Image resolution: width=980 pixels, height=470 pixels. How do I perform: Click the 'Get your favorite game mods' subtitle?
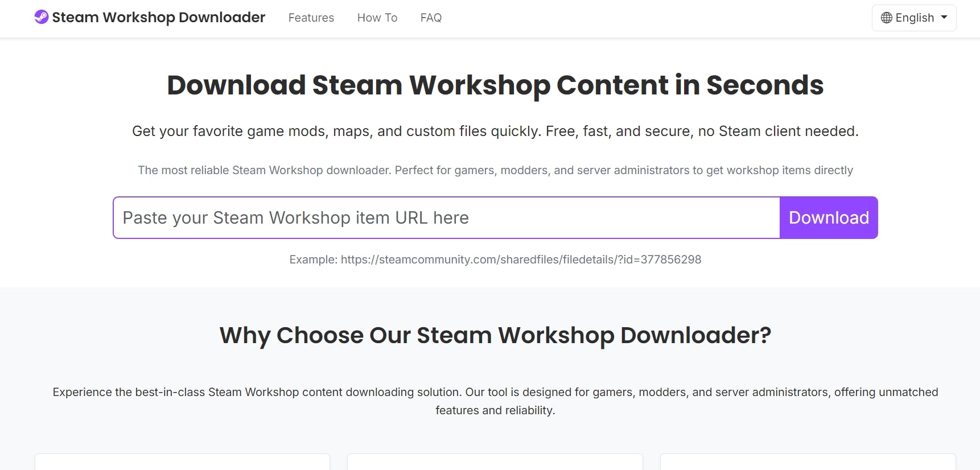495,131
